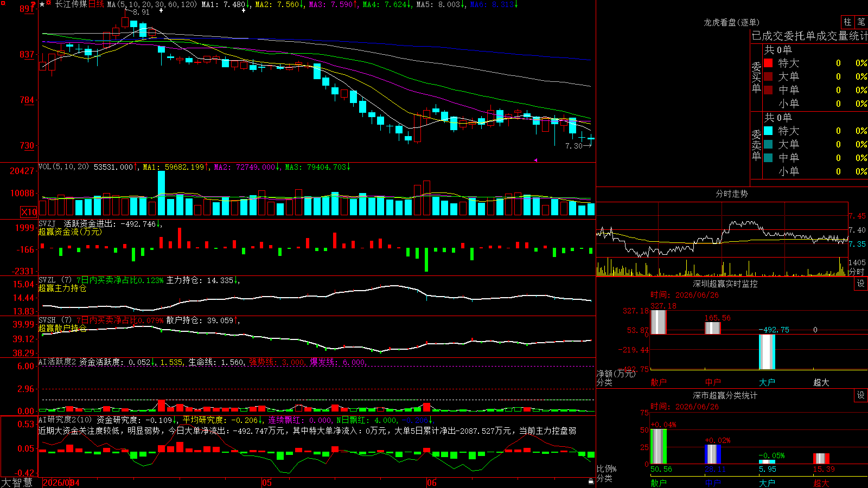Open 设 settings for 深圳超赢实时监控

pos(860,284)
